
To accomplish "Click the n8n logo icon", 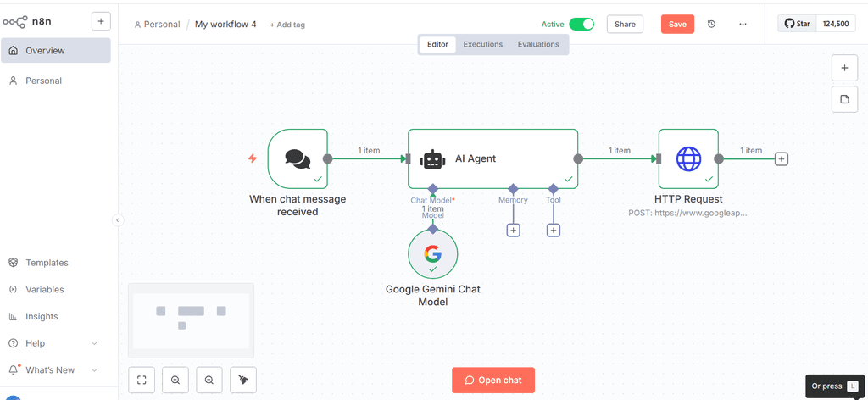I will coord(14,21).
